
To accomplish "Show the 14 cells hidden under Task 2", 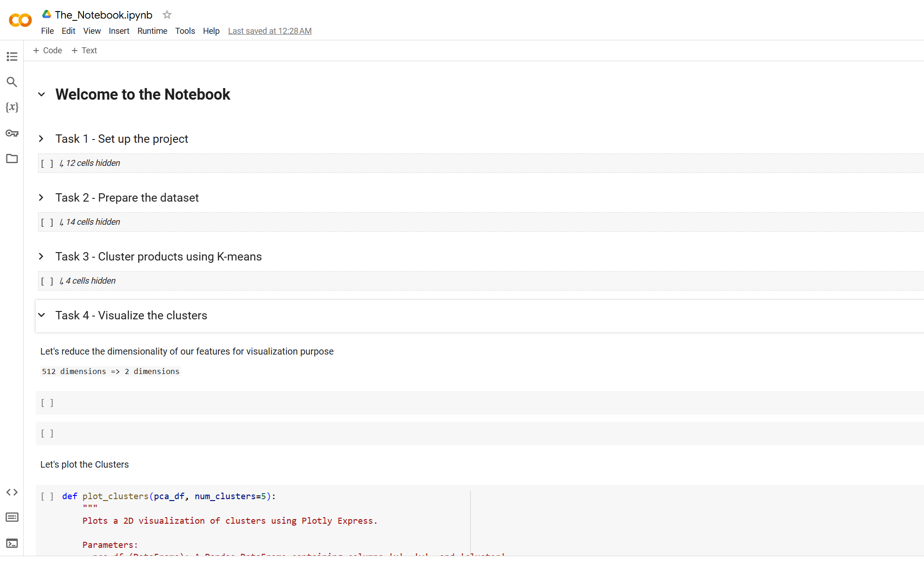I will click(93, 222).
